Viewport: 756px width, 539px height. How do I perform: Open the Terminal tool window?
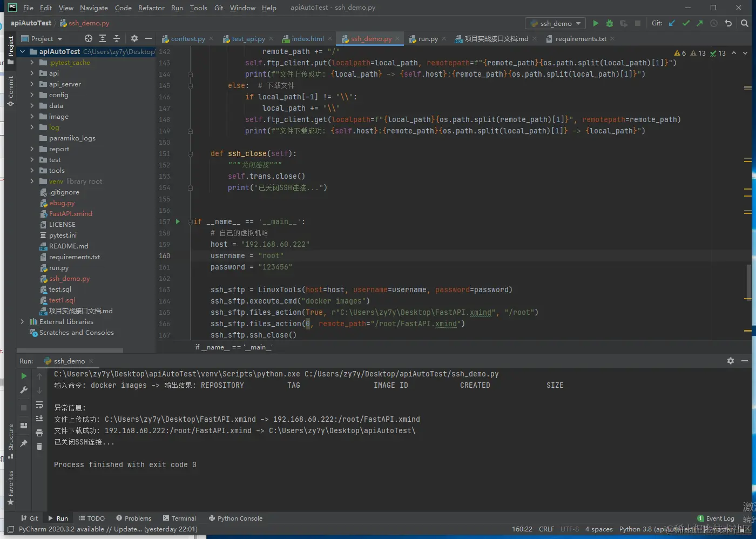pos(179,518)
